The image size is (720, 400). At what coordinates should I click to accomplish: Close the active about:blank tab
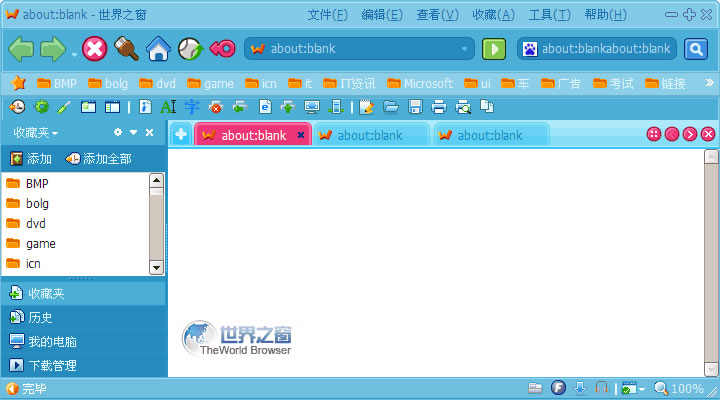301,135
